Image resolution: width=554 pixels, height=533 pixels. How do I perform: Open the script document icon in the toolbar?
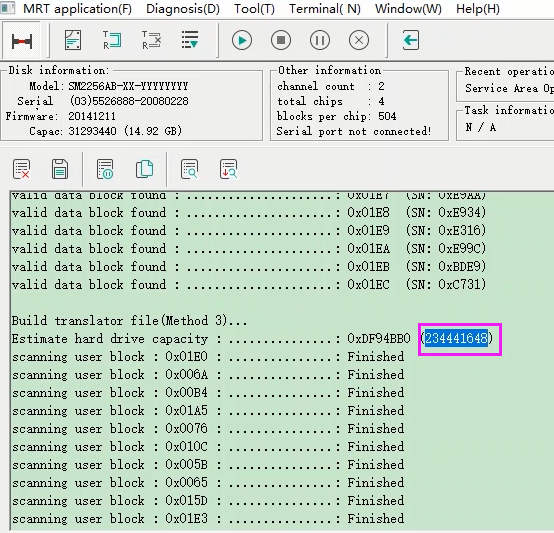(73, 40)
